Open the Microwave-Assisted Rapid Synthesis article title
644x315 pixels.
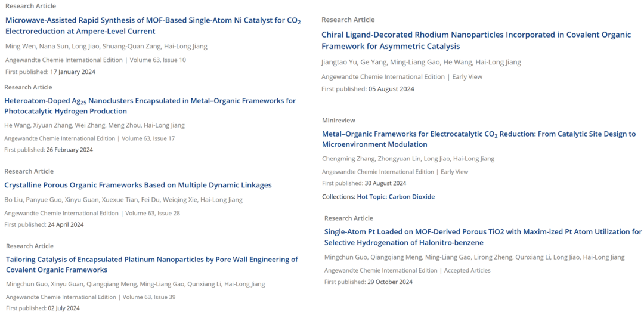153,26
